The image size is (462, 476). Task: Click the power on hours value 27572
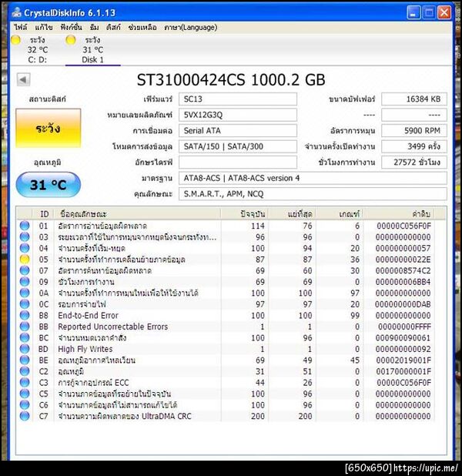coord(414,162)
